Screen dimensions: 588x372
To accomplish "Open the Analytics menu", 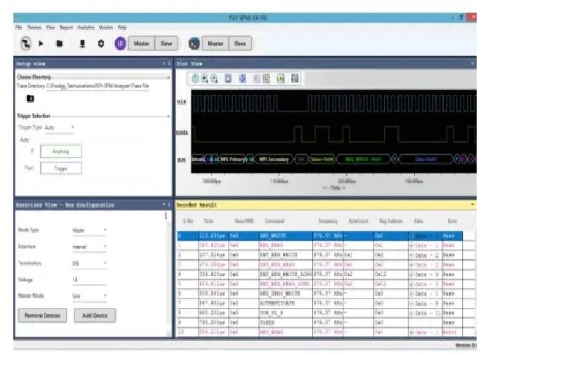I will [86, 28].
